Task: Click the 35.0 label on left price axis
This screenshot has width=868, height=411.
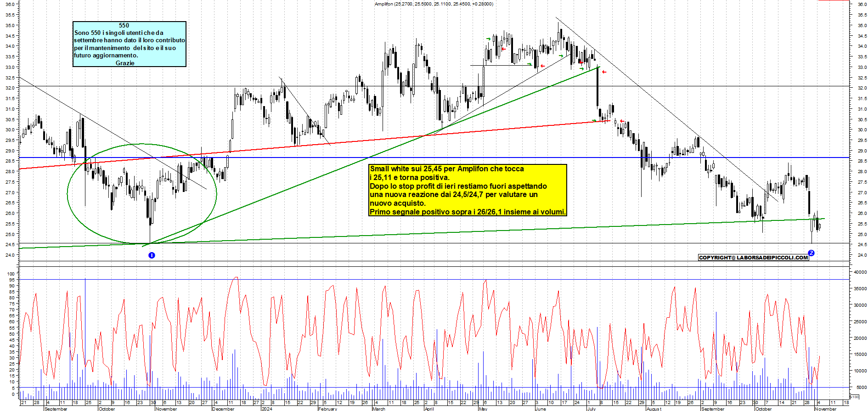Action: coord(10,25)
